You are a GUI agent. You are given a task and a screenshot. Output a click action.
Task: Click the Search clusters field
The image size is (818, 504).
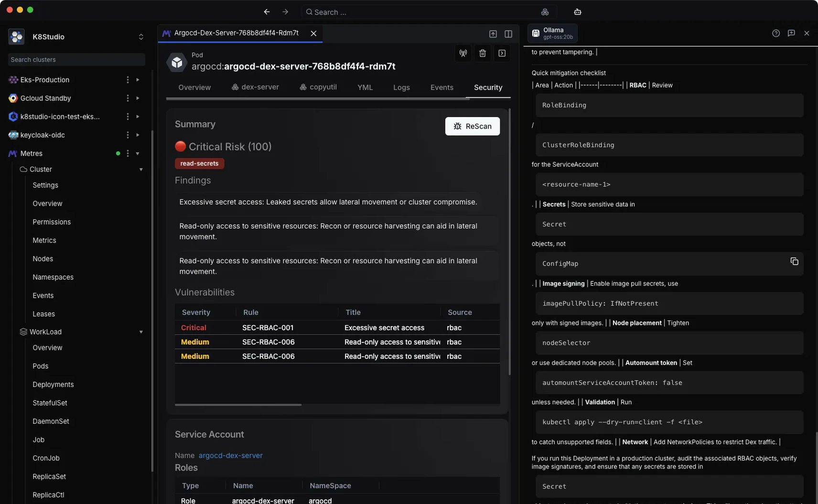[x=76, y=60]
